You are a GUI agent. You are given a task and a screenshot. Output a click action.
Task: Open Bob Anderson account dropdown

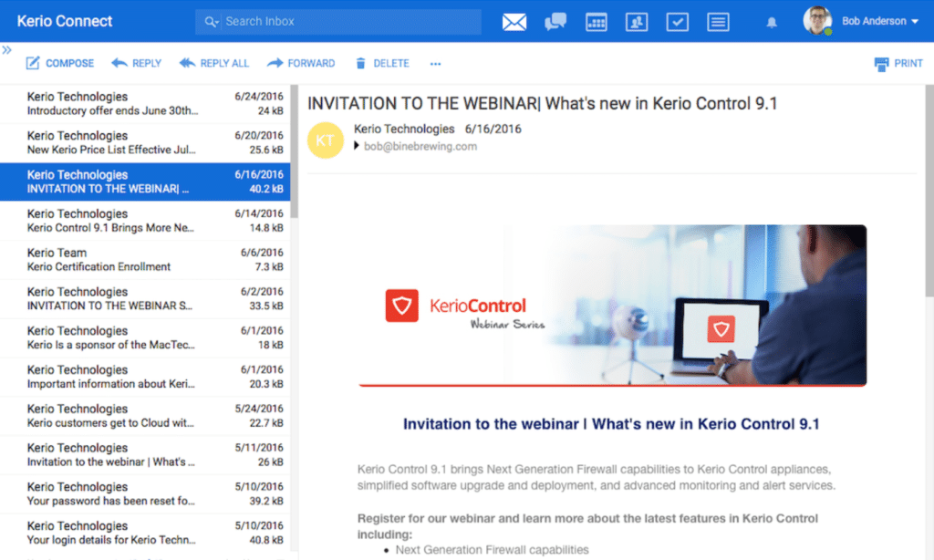[880, 22]
